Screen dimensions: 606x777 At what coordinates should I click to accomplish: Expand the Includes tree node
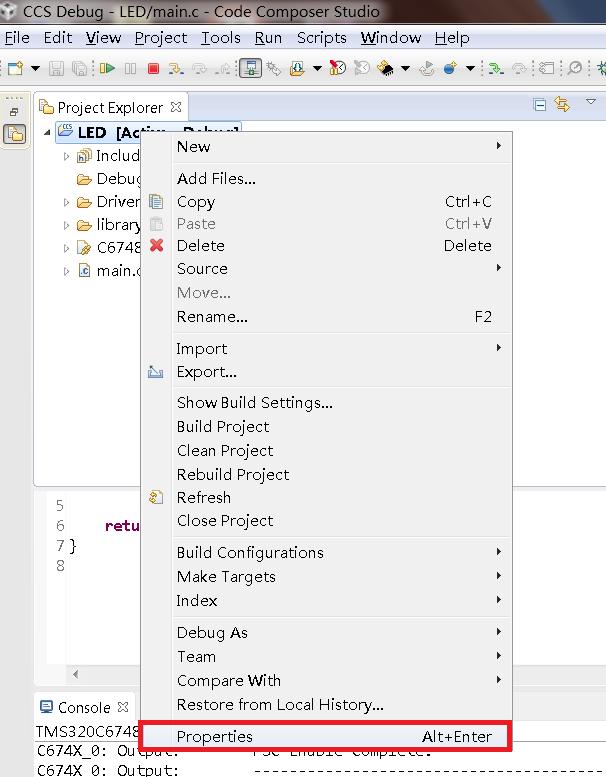coord(66,157)
